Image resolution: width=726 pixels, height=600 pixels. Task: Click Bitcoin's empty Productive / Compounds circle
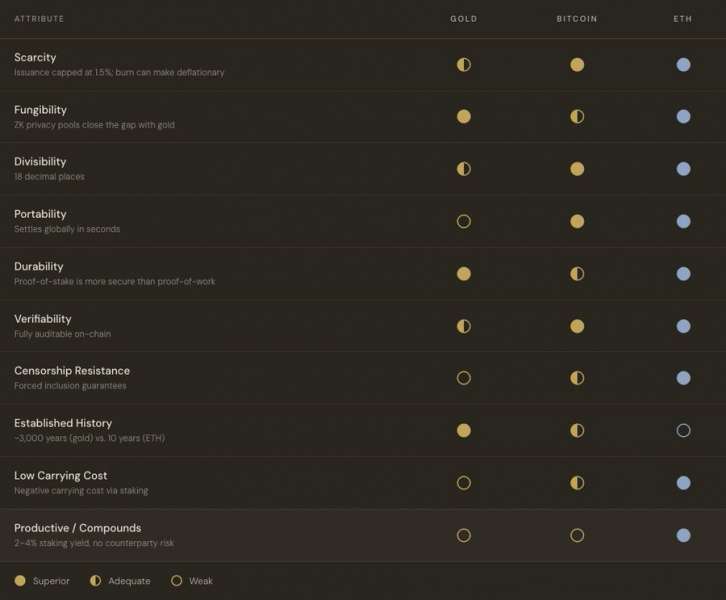pyautogui.click(x=577, y=536)
